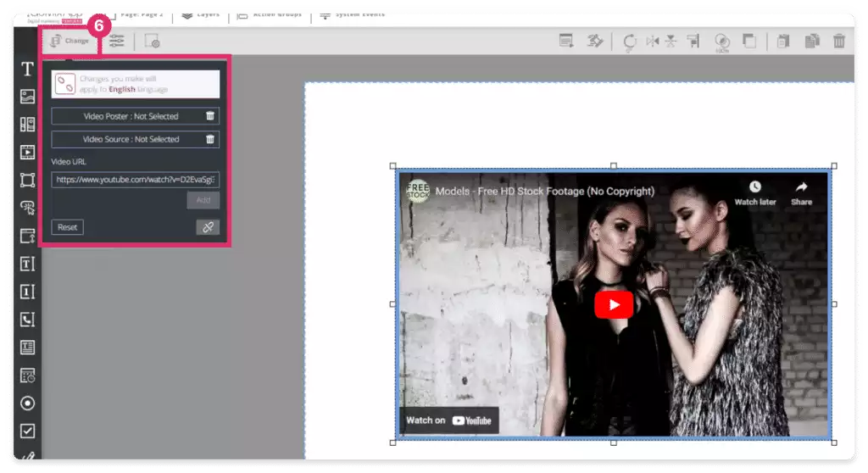This screenshot has width=868, height=473.
Task: Click the opacity 100% icon in toolbar
Action: pos(721,42)
